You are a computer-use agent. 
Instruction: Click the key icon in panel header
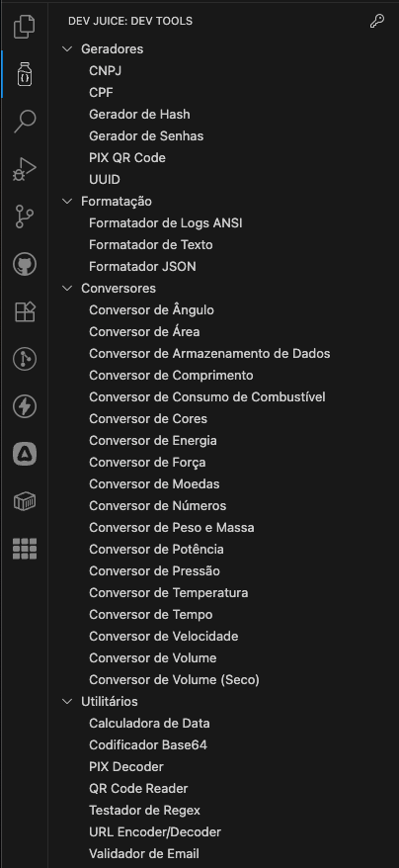pyautogui.click(x=377, y=21)
